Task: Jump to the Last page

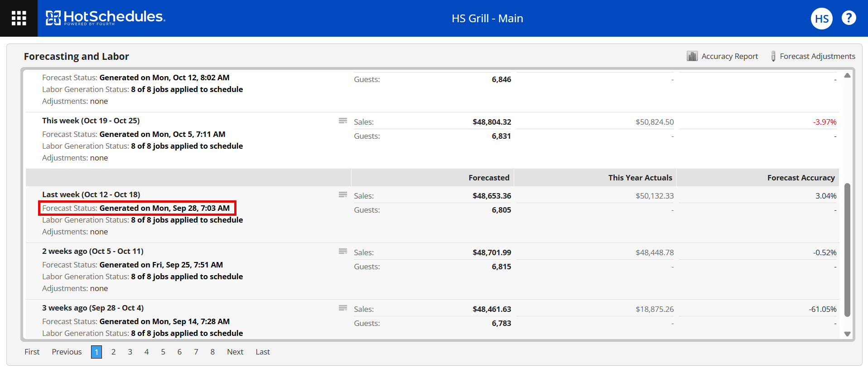Action: 263,352
